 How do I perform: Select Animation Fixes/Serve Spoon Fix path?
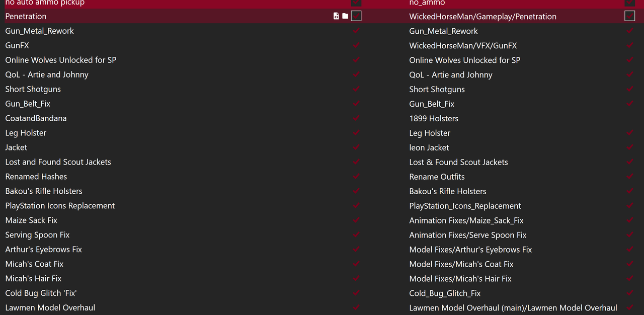click(468, 235)
